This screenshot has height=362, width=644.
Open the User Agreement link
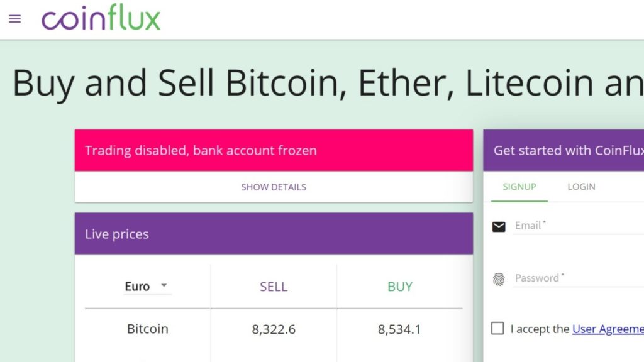click(x=608, y=329)
